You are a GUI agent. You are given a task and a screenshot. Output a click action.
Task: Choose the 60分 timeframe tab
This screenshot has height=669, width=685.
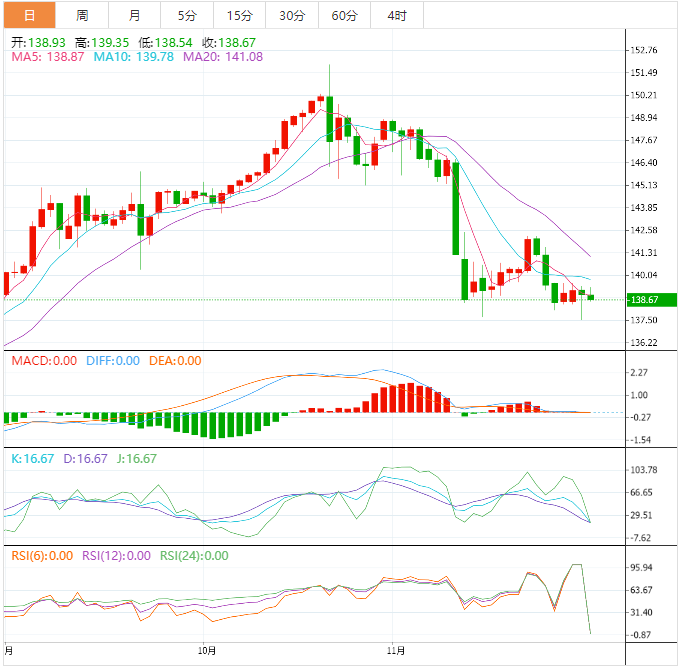coord(344,15)
